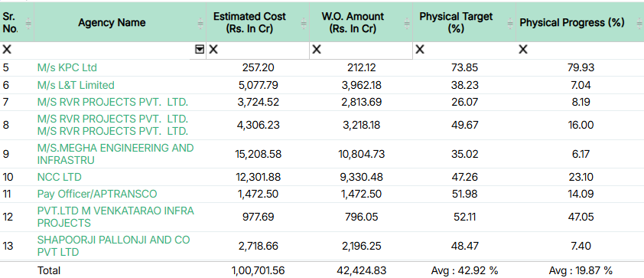Open M/S.MEGHA ENGINEERING AND INFRASTRU link
This screenshot has height=278, width=644.
pyautogui.click(x=115, y=154)
